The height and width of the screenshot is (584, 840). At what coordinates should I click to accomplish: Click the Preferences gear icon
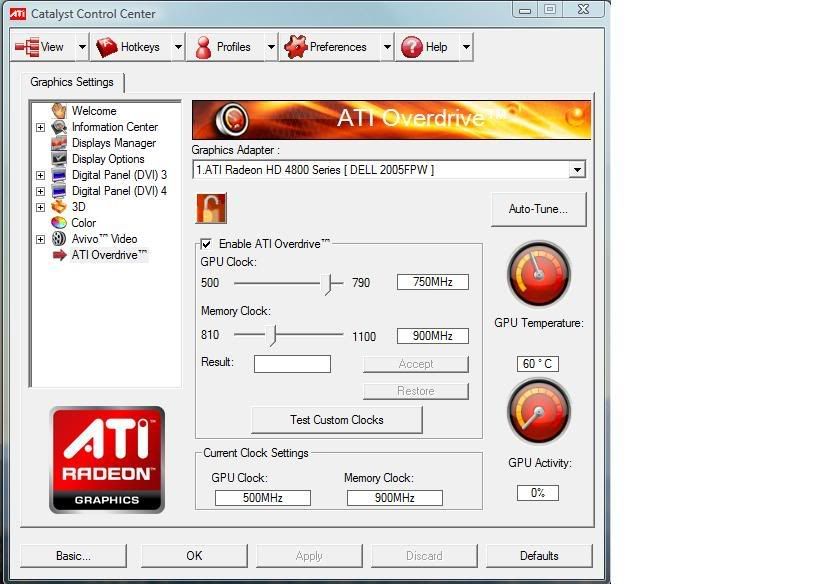pyautogui.click(x=296, y=47)
